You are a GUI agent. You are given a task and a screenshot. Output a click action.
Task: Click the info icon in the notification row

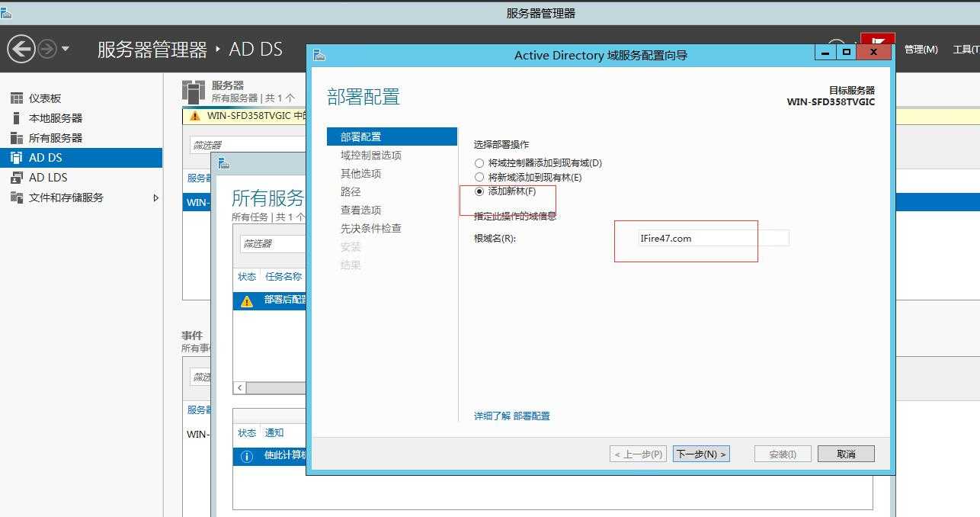(x=247, y=456)
